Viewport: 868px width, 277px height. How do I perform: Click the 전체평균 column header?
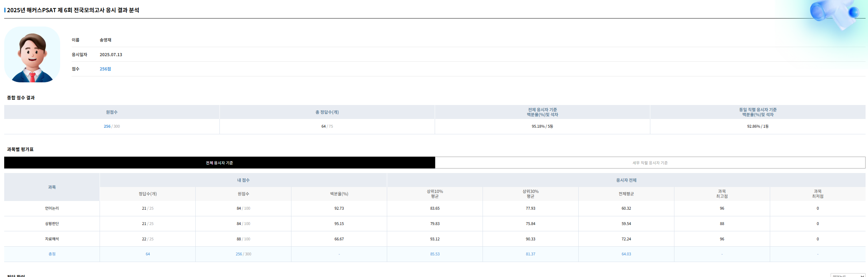click(626, 194)
